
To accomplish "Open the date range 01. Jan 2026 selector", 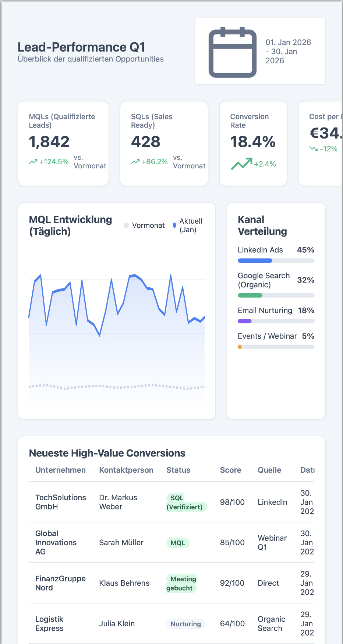I will pyautogui.click(x=288, y=52).
